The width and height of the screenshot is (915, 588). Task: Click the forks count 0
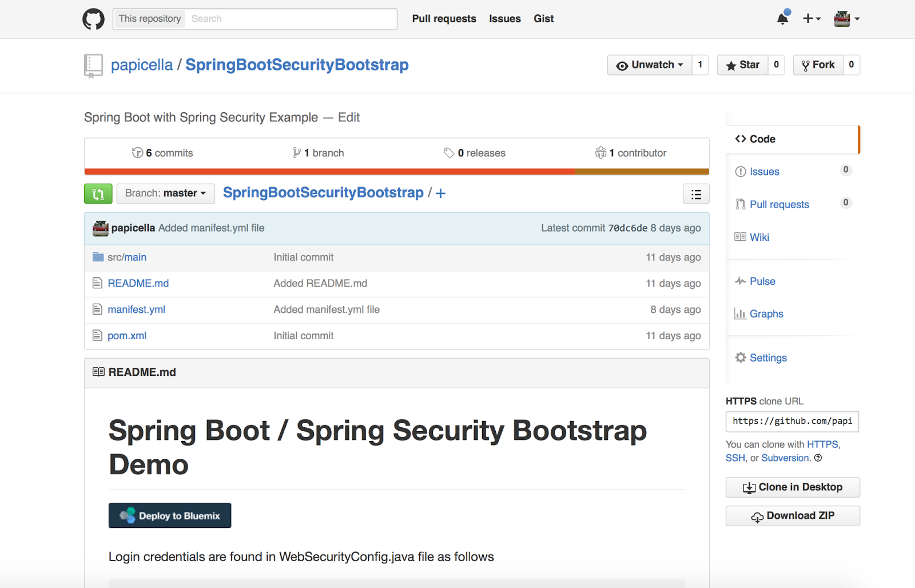(852, 65)
